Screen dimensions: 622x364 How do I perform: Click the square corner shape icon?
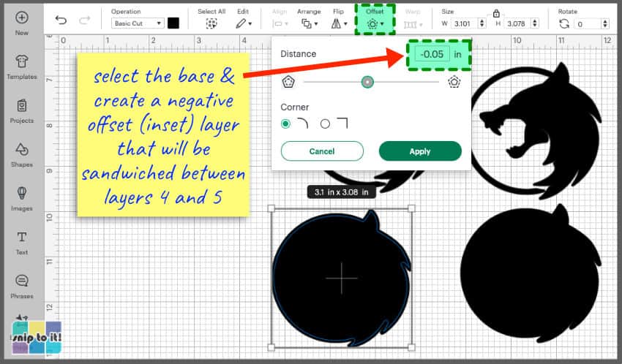[342, 124]
